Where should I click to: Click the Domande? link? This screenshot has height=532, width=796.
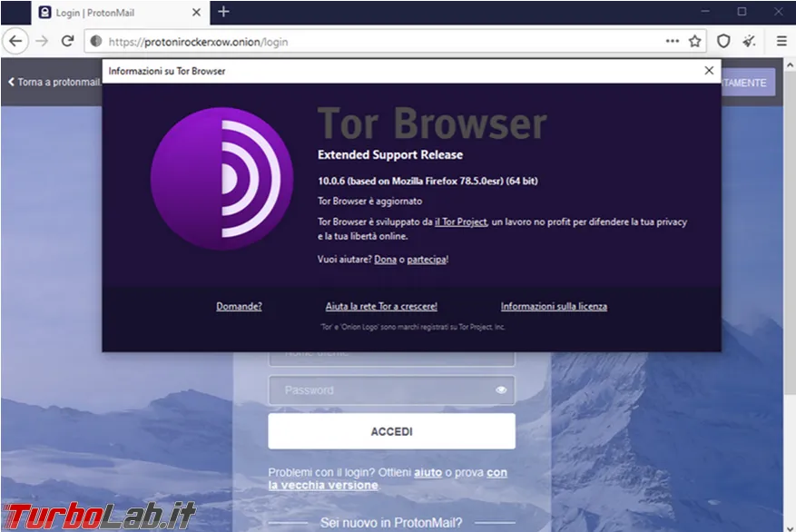coord(239,306)
